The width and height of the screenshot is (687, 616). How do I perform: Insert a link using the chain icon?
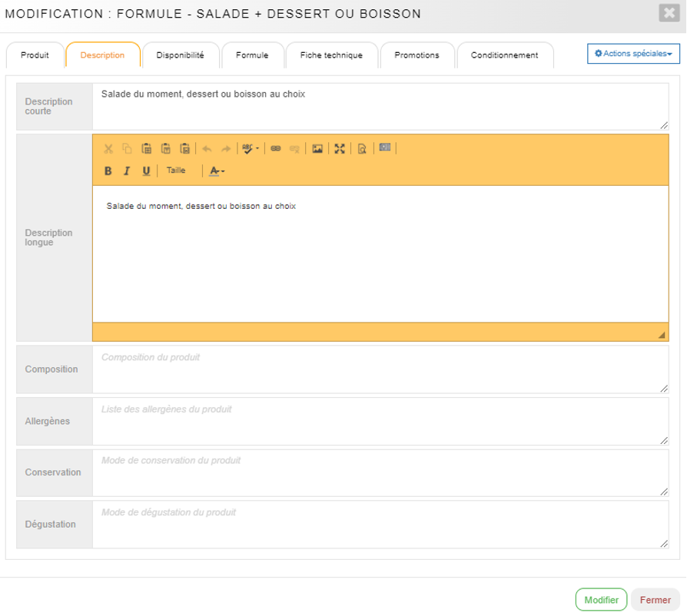click(276, 149)
